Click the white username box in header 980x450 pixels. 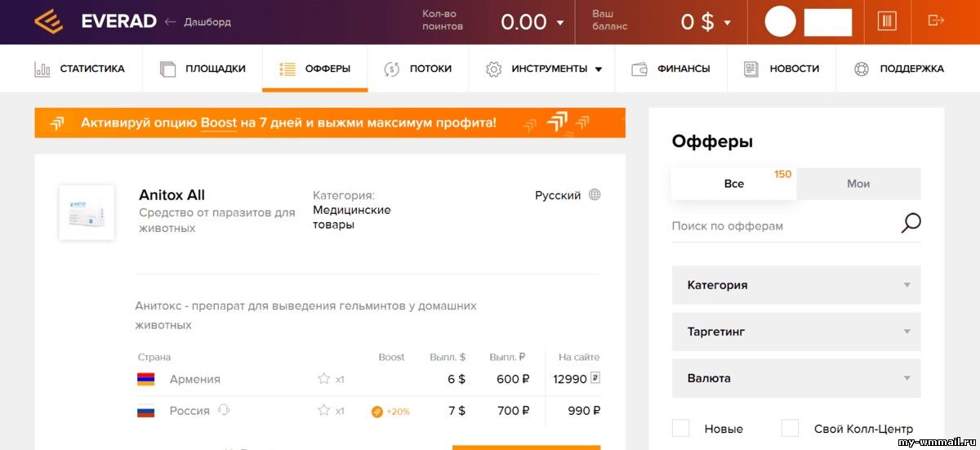[x=828, y=22]
